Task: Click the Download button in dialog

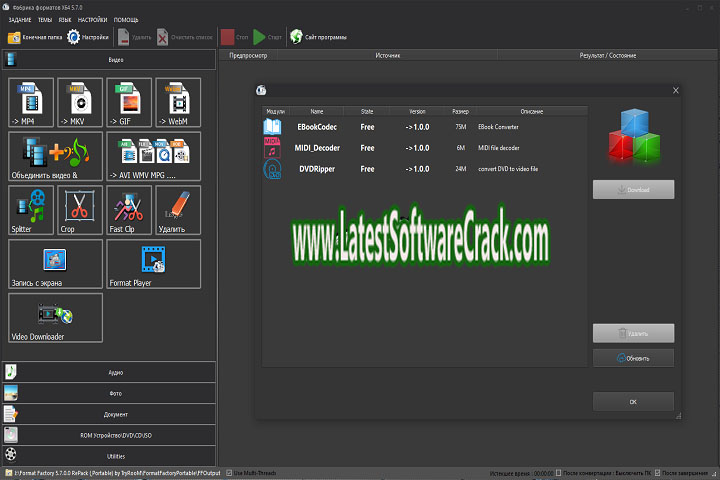Action: pyautogui.click(x=633, y=189)
